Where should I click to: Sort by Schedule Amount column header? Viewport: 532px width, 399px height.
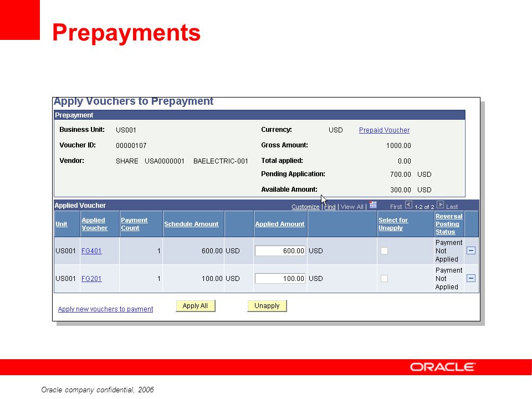(x=191, y=224)
